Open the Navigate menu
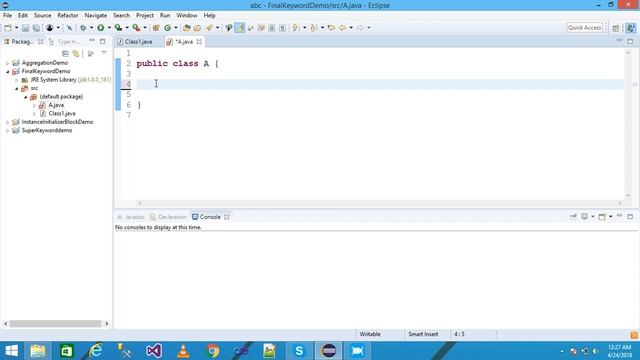Screen dimensions: 640x360 pos(96,15)
